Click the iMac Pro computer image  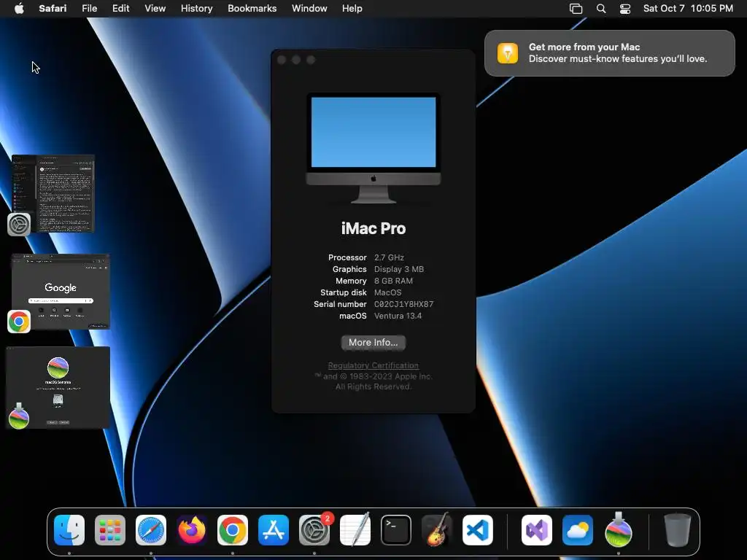(x=373, y=148)
